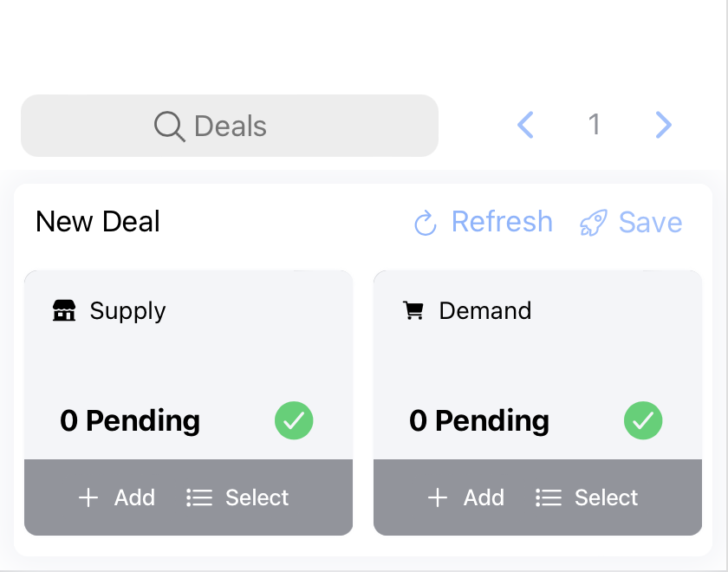Screen dimensions: 728x572
Task: Click the Supply storefront icon
Action: coord(64,311)
